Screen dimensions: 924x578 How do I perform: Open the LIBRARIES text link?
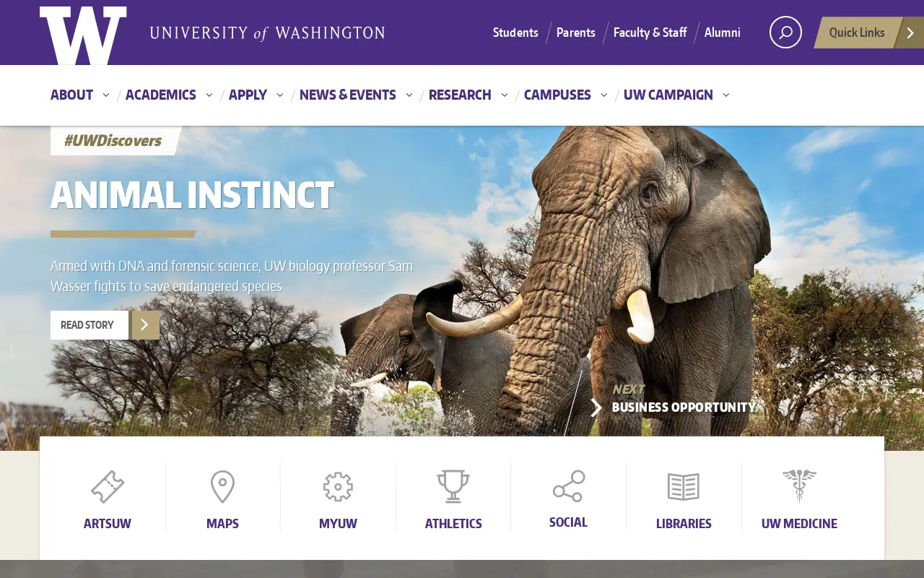684,524
